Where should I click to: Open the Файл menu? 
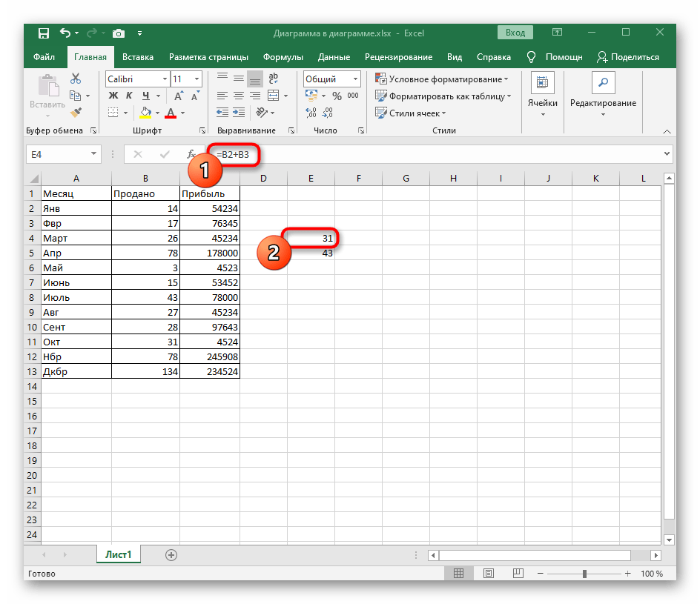(44, 57)
